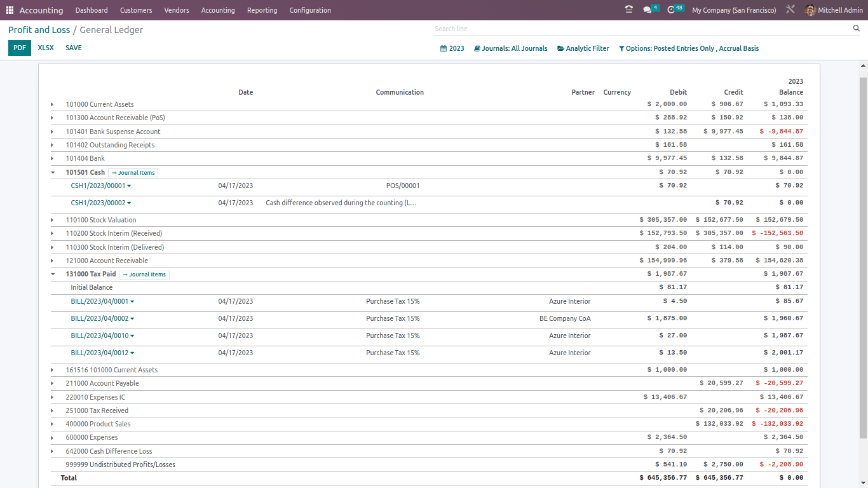Open Options: Posted Entries Only filter
The image size is (868, 488).
[689, 48]
